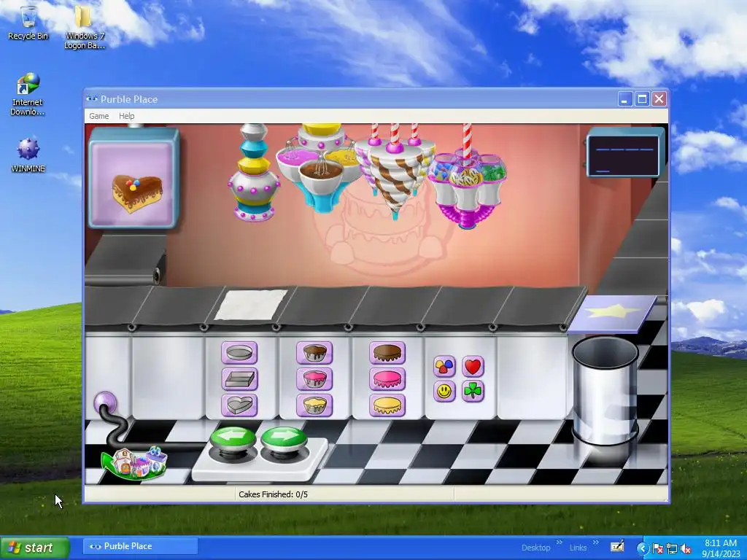Add the red heart decoration
The height and width of the screenshot is (560, 747).
coord(473,367)
